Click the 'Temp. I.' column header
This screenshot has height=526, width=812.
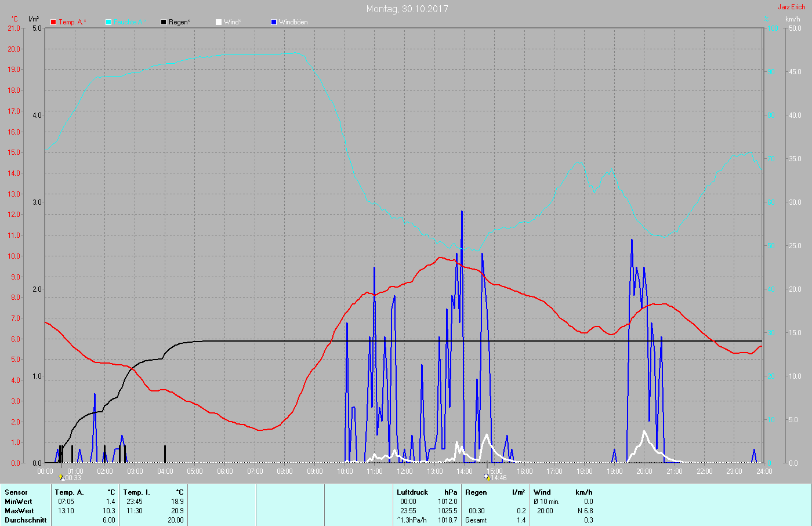coord(136,492)
